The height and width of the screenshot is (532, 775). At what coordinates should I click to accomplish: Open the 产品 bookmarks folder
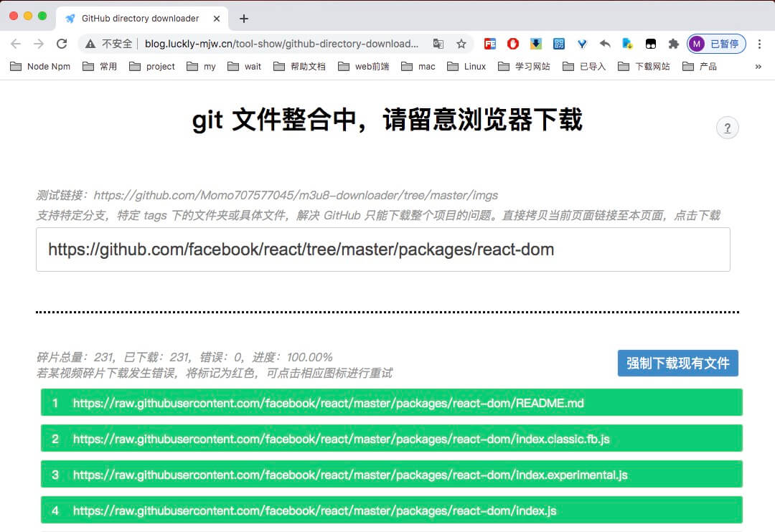tap(700, 66)
